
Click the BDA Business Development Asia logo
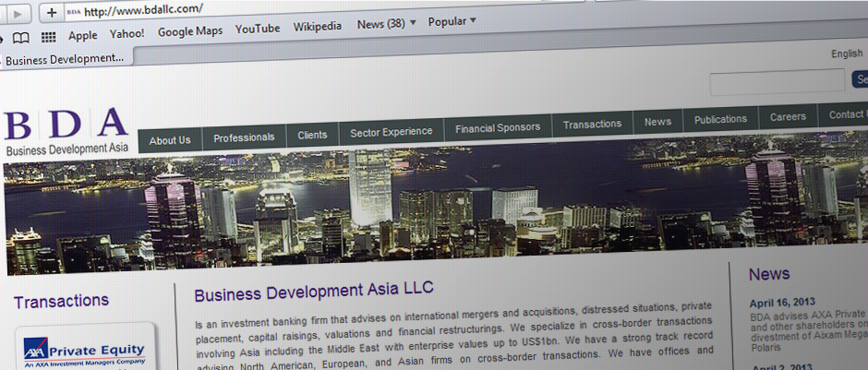(x=66, y=131)
